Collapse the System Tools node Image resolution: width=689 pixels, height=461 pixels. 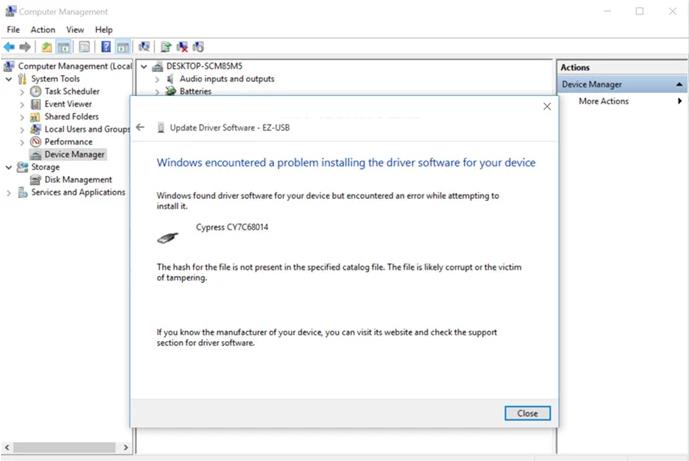(x=9, y=79)
